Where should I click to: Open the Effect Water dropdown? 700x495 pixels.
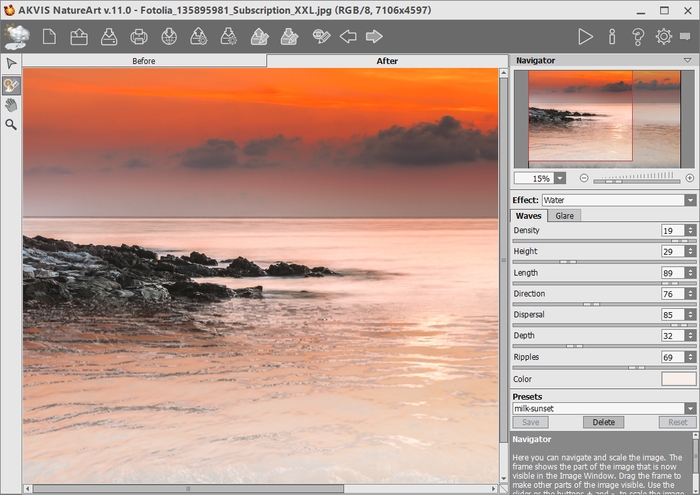click(691, 200)
